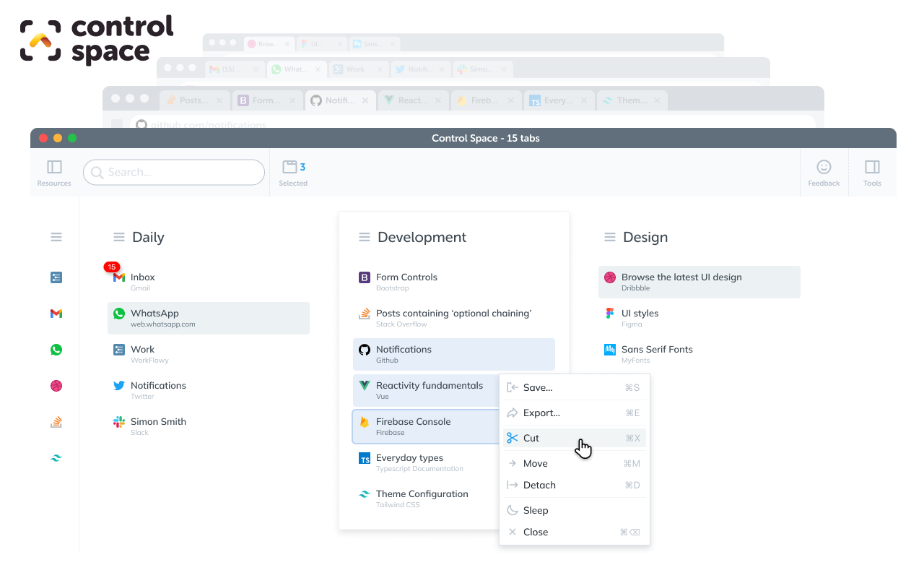
Task: Click the Tailwind icon in left sidebar
Action: coord(56,458)
